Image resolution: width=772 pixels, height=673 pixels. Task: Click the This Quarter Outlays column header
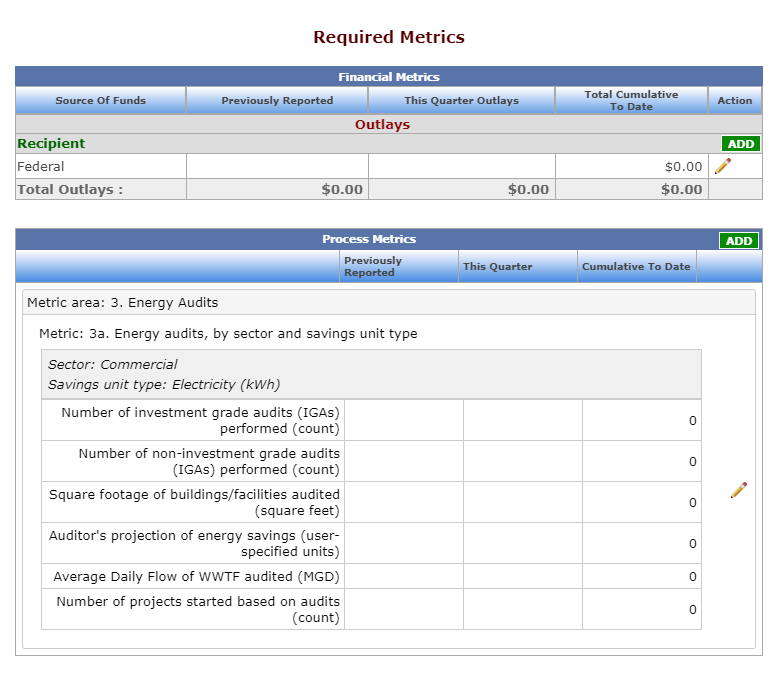point(461,100)
